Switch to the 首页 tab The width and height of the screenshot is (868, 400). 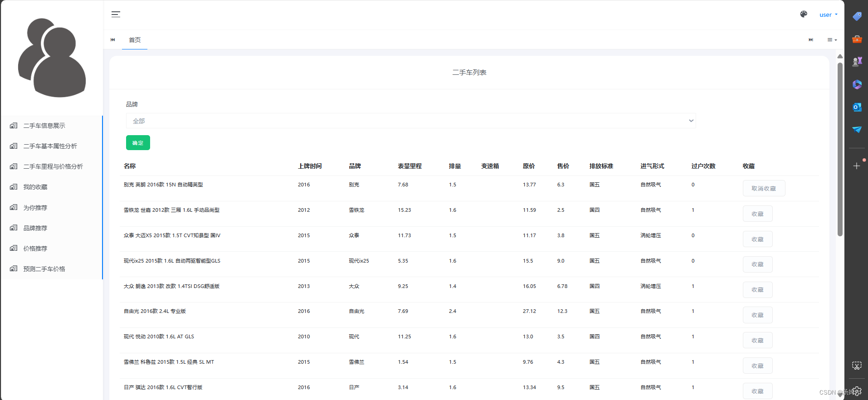[135, 40]
